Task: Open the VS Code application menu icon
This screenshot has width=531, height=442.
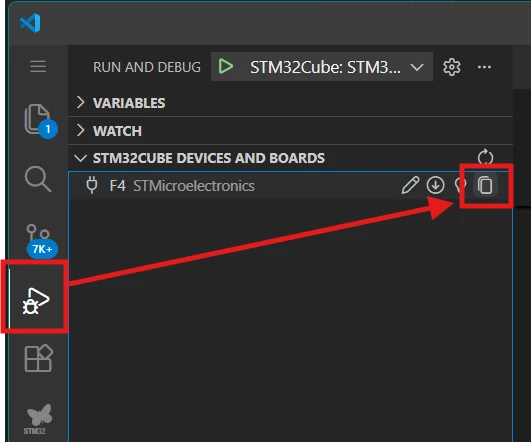Action: click(30, 23)
